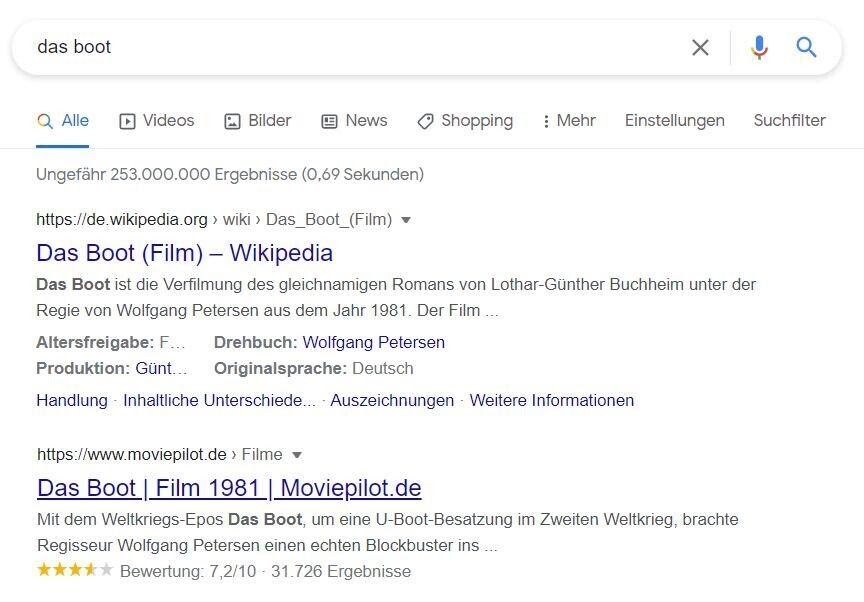Submit search with magnifying glass icon
864x602 pixels.
(x=806, y=47)
